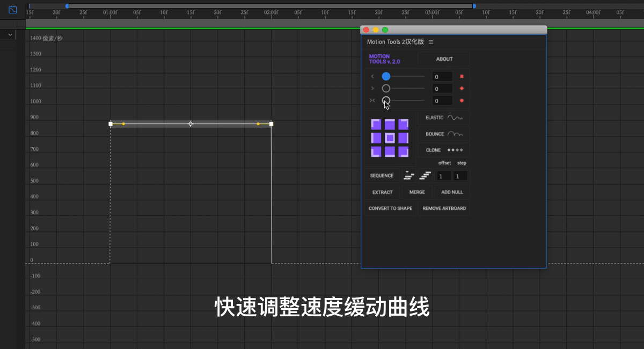
Task: Apply the BOUNCE effect
Action: coord(444,134)
